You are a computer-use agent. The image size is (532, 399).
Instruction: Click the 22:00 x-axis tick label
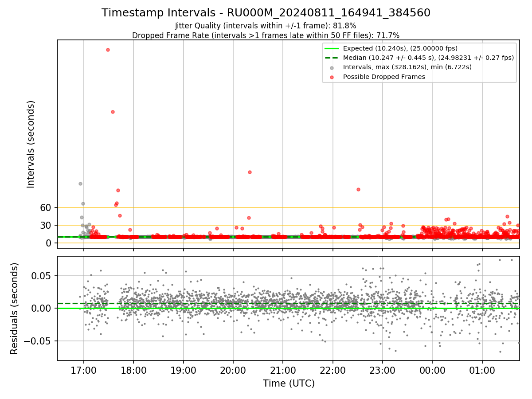(x=333, y=370)
